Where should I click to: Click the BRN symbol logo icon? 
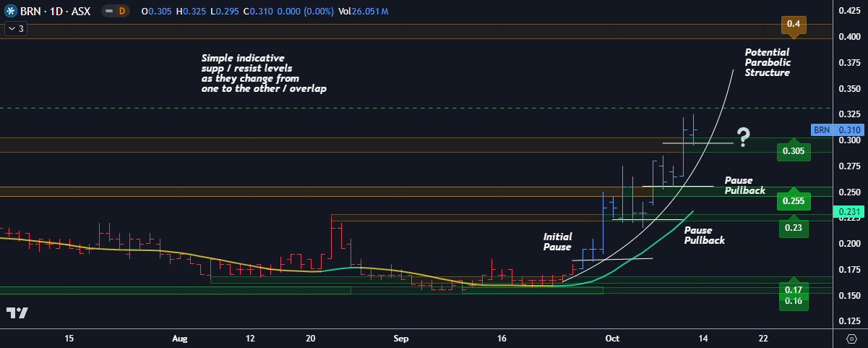click(x=11, y=12)
